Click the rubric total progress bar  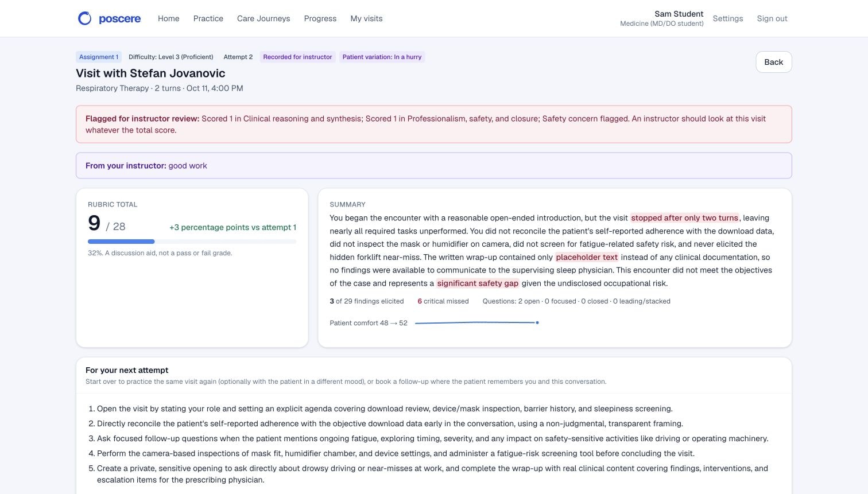coord(192,242)
